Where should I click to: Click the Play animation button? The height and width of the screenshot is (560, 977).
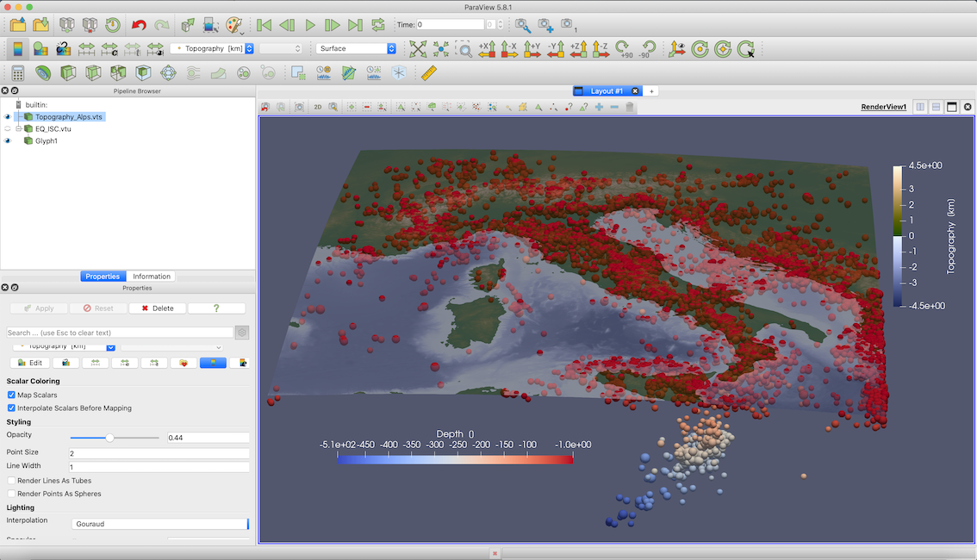309,25
